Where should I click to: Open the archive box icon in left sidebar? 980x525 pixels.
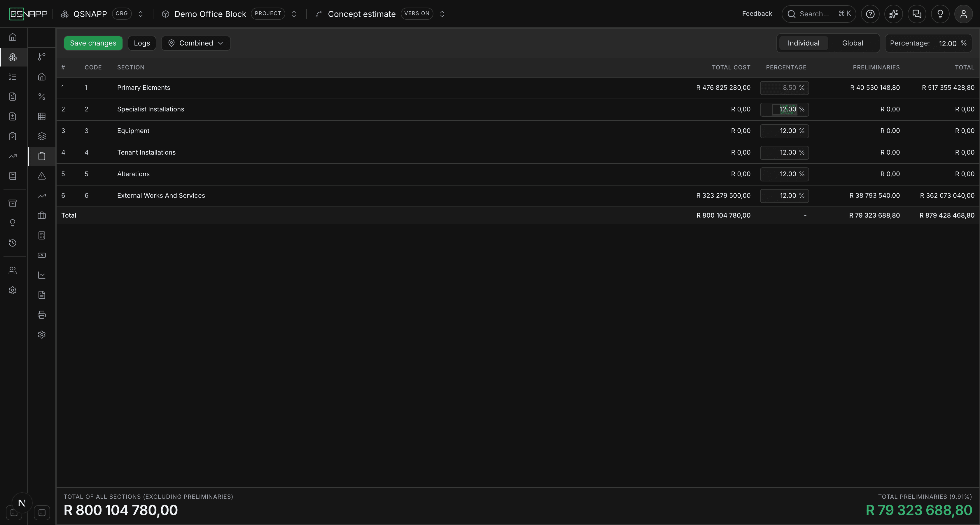(13, 203)
